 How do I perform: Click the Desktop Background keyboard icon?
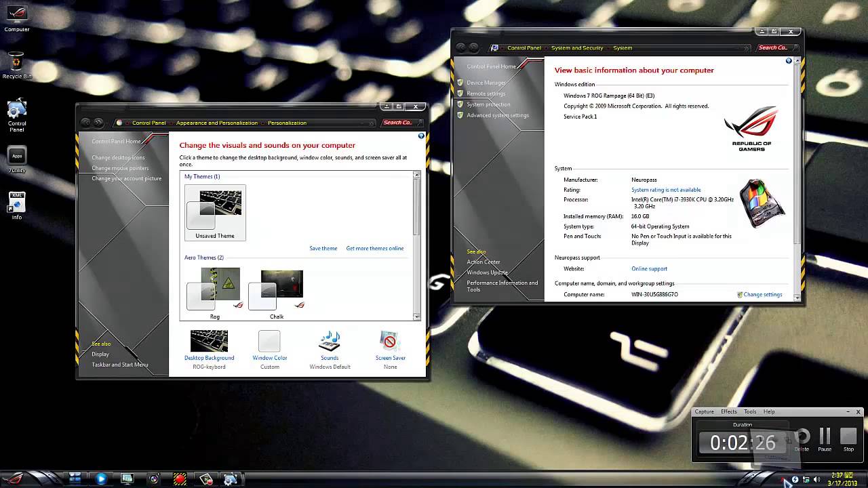click(x=209, y=341)
